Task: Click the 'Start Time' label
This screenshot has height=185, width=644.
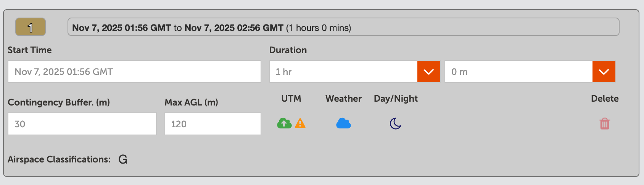Action: point(30,50)
